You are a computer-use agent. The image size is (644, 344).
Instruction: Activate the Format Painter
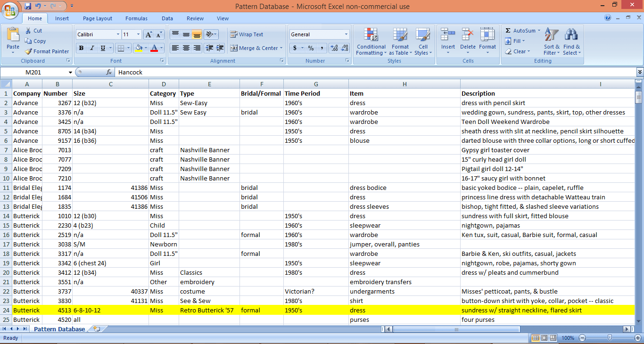pyautogui.click(x=47, y=51)
